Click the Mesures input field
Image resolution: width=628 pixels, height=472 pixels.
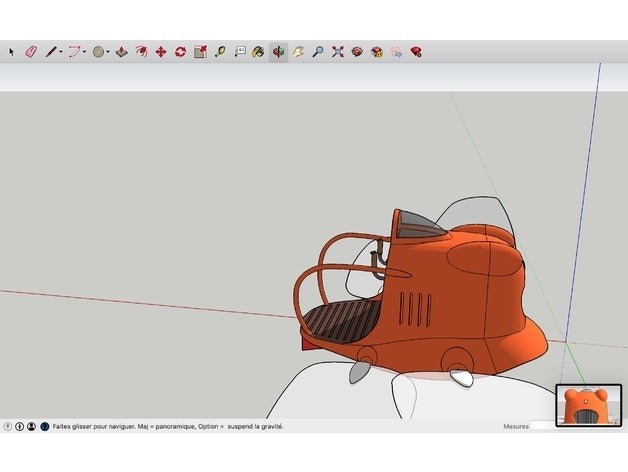coord(542,426)
